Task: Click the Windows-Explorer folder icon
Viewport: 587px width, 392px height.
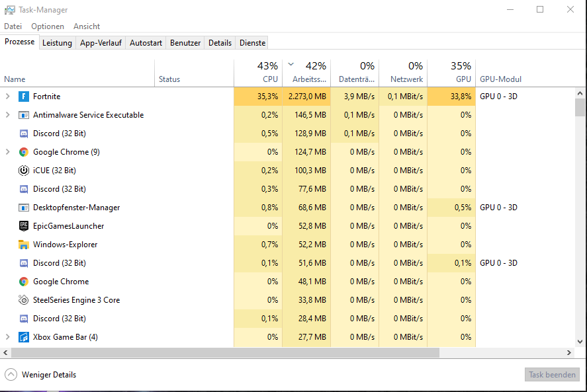Action: pyautogui.click(x=24, y=245)
